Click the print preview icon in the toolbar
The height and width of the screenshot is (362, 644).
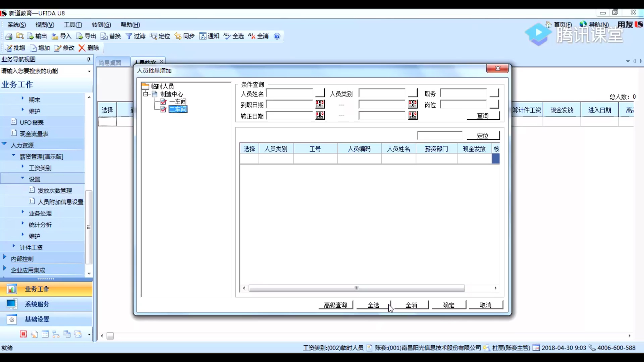tap(20, 36)
